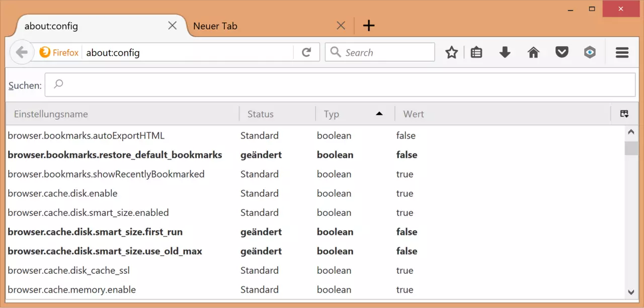Close the Neuer Tab tab

click(x=341, y=26)
